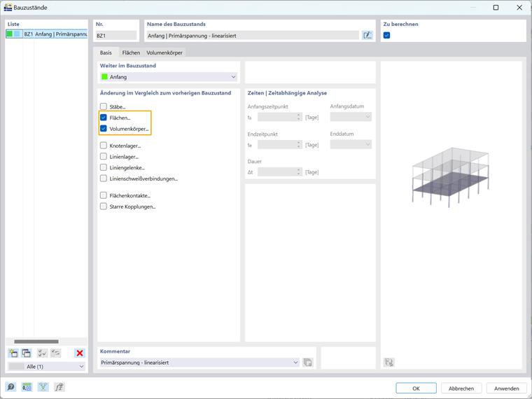Image resolution: width=532 pixels, height=399 pixels.
Task: Close the Bauzustände dialog window
Action: coord(519,7)
